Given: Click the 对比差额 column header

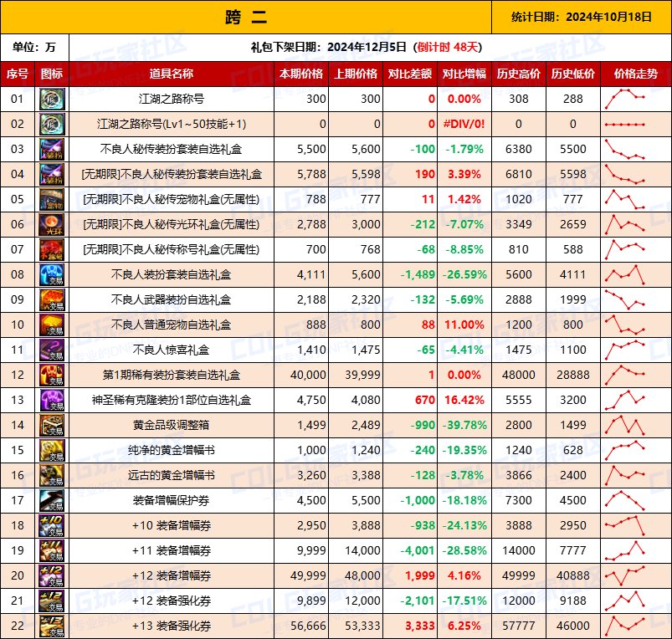Looking at the screenshot, I should pyautogui.click(x=410, y=74).
